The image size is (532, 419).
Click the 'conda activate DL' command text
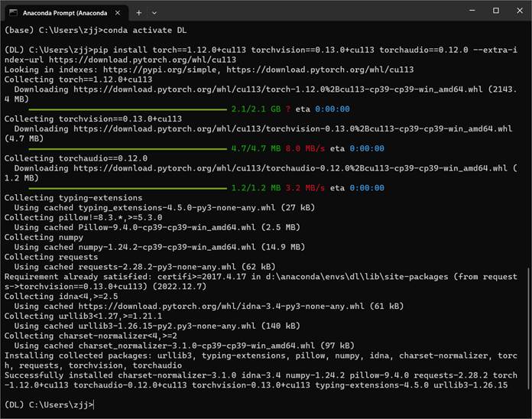coord(145,30)
